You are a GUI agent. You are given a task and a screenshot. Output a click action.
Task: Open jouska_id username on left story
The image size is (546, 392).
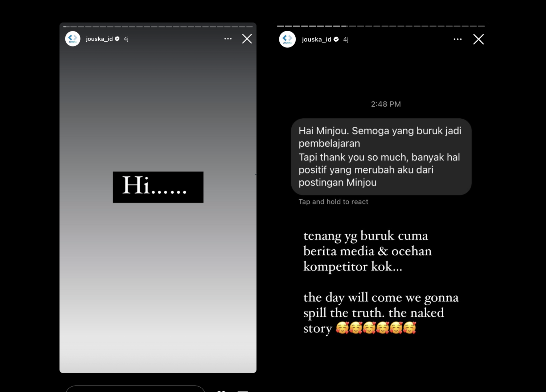tap(99, 39)
